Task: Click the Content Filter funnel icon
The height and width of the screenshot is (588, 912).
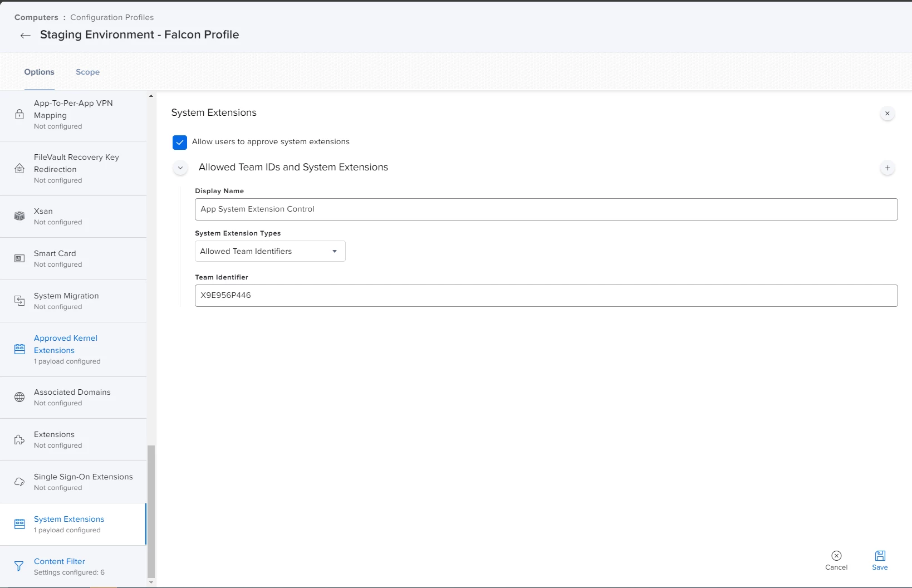Action: (19, 566)
